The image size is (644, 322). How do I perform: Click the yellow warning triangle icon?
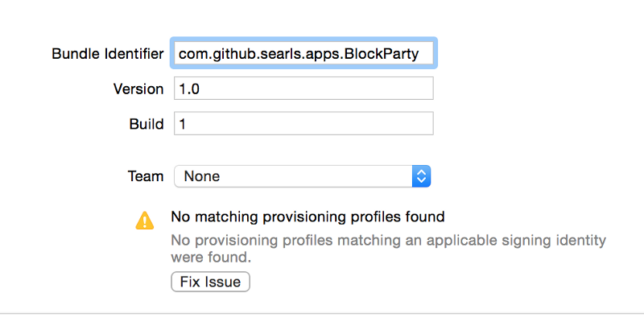coord(145,221)
